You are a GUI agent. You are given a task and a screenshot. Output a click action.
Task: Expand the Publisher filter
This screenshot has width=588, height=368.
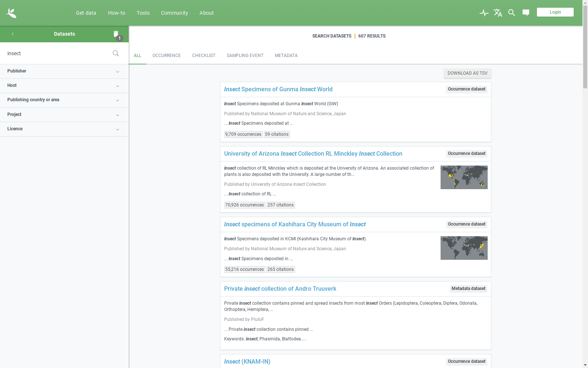point(64,71)
